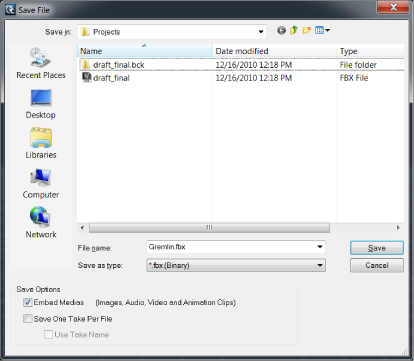414x361 pixels.
Task: Open the Libraries location
Action: 41,143
